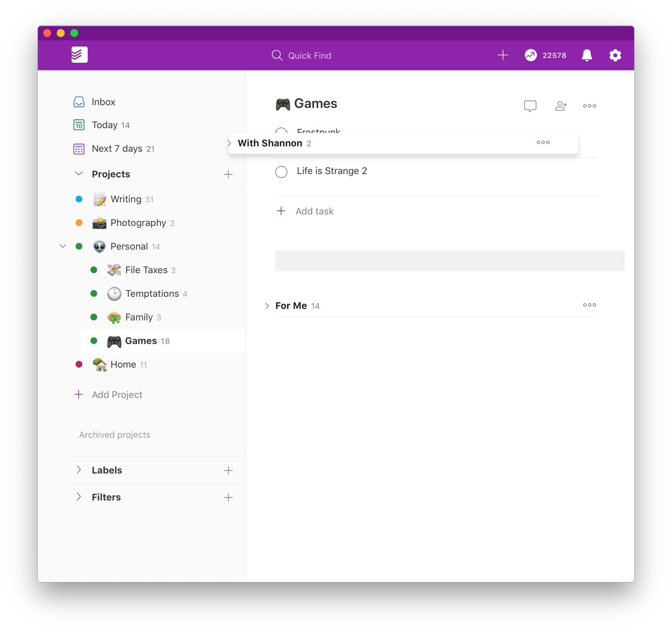
Task: Click the Labels header label
Action: [x=107, y=470]
